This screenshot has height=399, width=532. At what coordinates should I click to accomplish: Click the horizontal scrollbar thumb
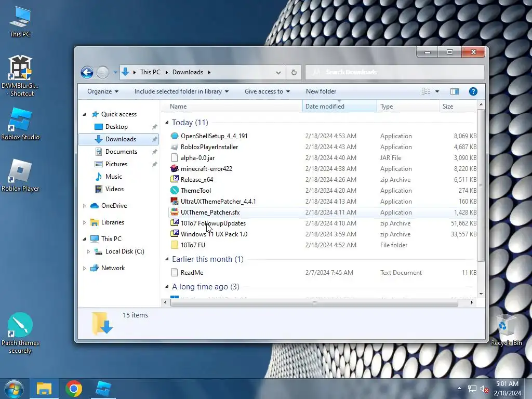pos(314,302)
